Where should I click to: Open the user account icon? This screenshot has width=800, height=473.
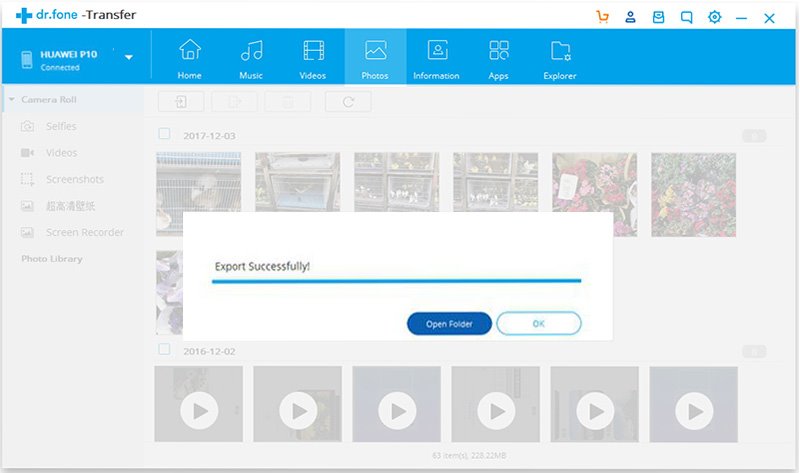631,17
